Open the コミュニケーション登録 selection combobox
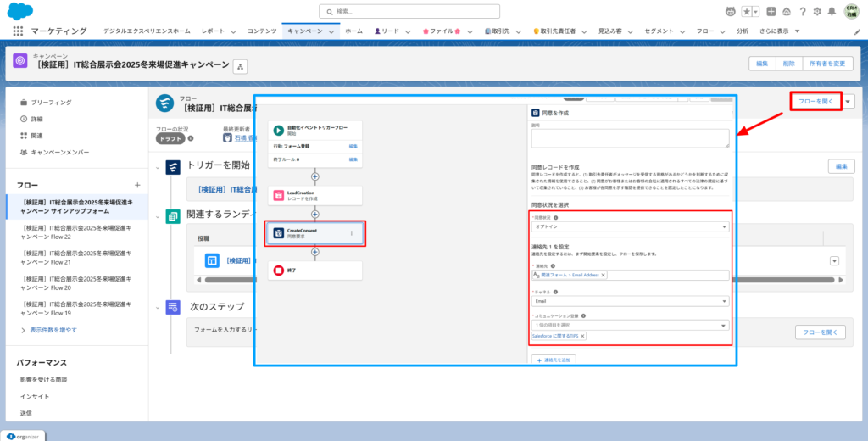Screen dimensions: 868x441 pyautogui.click(x=630, y=325)
